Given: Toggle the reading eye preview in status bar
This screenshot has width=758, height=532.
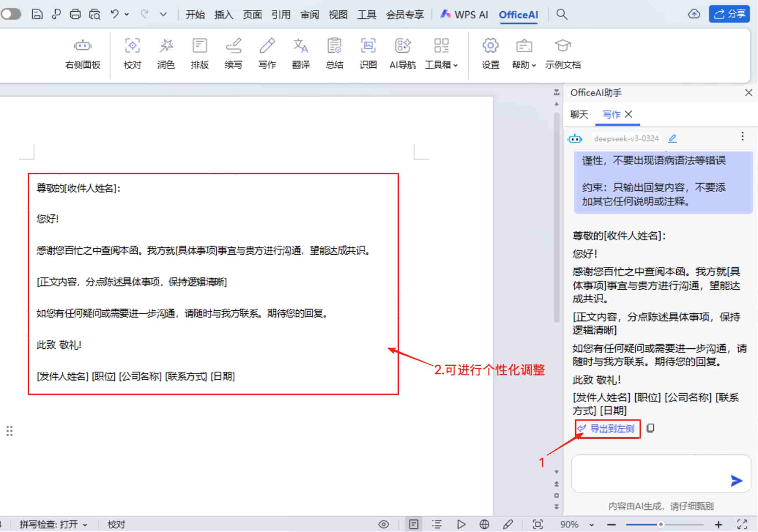Looking at the screenshot, I should [x=383, y=524].
